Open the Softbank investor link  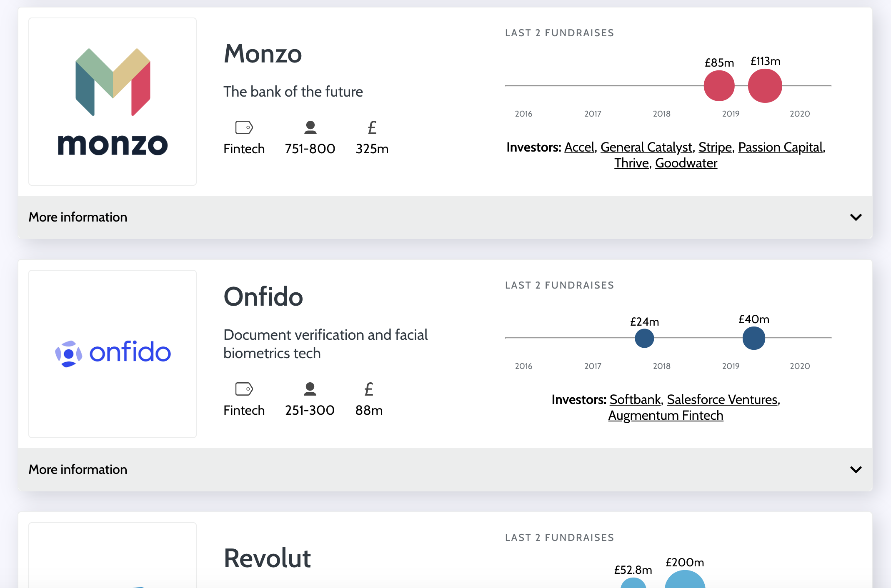click(635, 400)
